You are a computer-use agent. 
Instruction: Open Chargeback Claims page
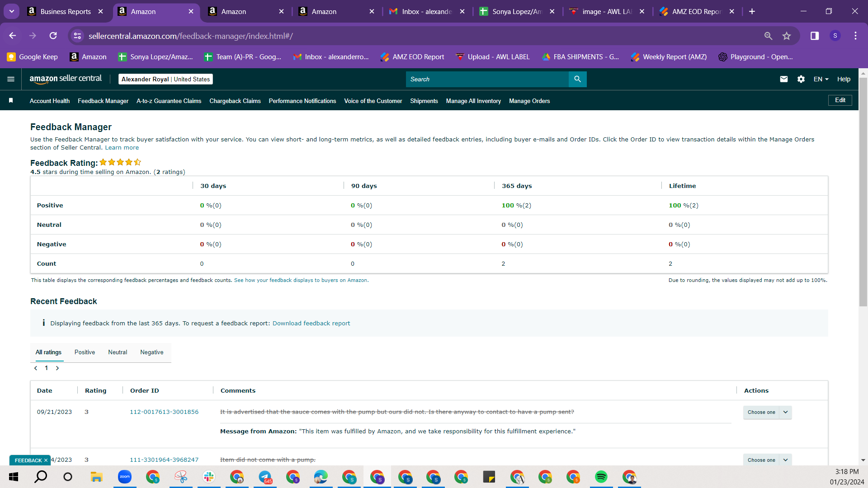click(235, 101)
